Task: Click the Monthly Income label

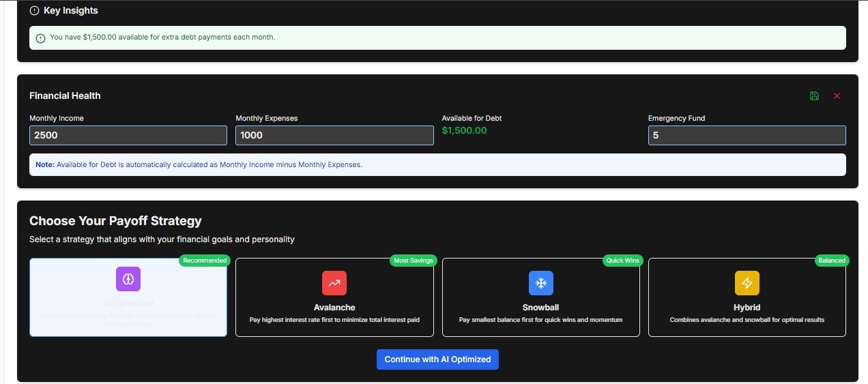Action: (57, 119)
